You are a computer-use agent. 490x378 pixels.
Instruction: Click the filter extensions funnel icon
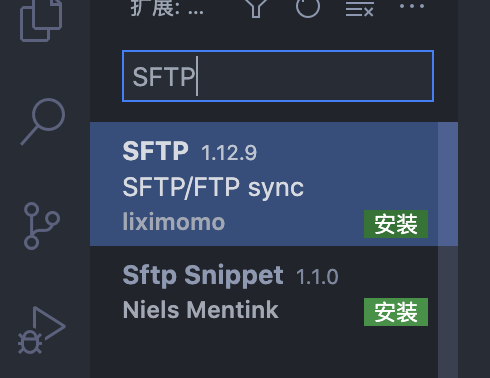[256, 7]
